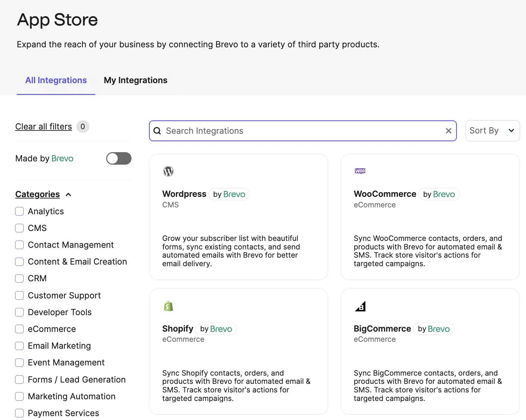This screenshot has width=526, height=420.
Task: Click the WordPress logo icon
Action: [x=168, y=171]
